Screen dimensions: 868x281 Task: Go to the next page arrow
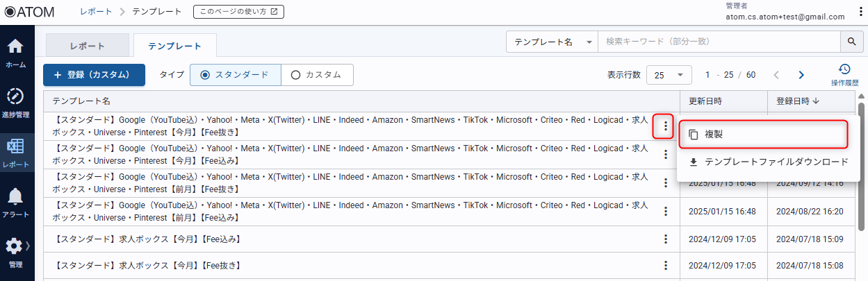pos(801,75)
